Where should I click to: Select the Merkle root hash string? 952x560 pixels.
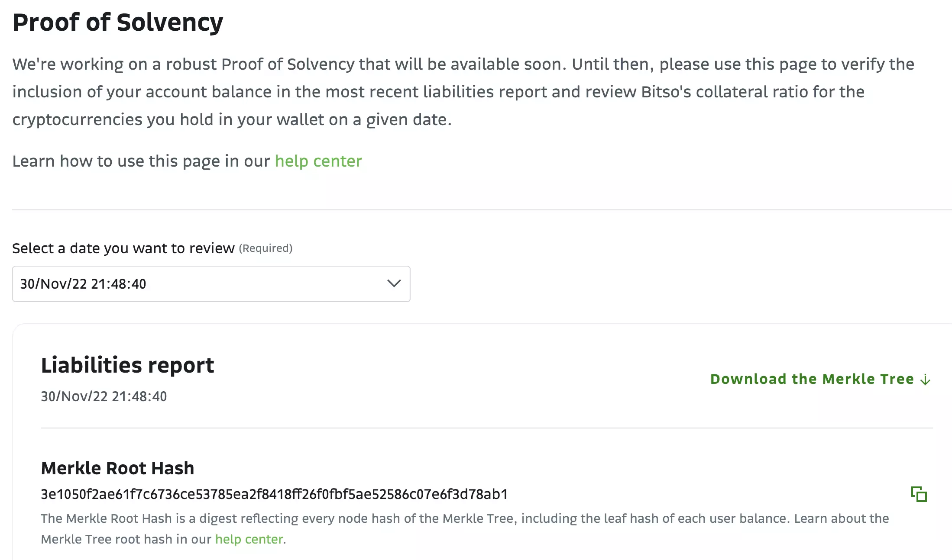[x=274, y=494]
